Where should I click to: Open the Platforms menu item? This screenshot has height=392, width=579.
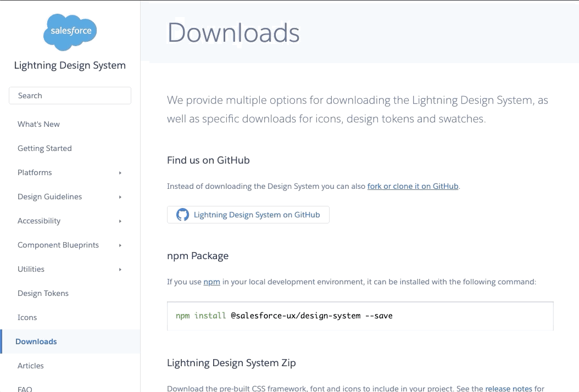click(35, 172)
